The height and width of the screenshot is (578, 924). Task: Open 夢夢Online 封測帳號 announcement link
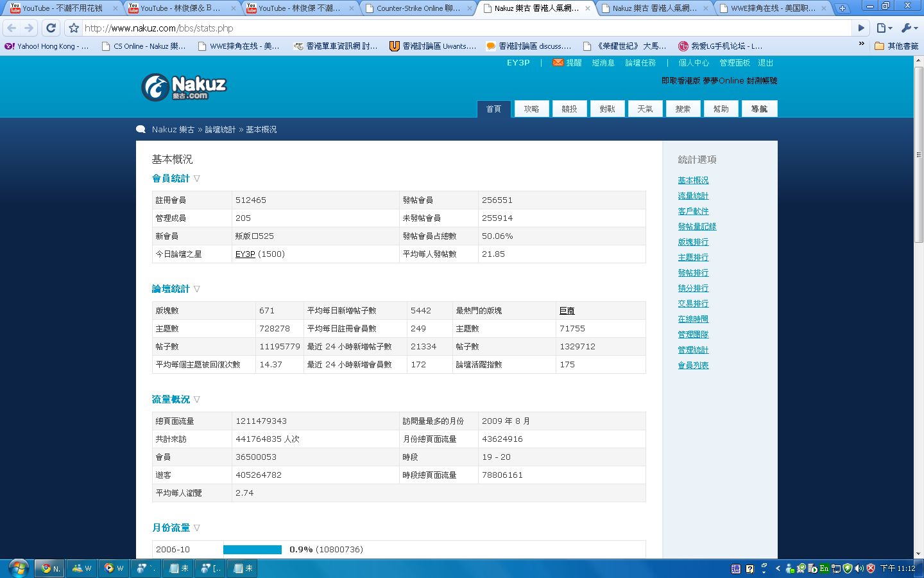click(719, 81)
